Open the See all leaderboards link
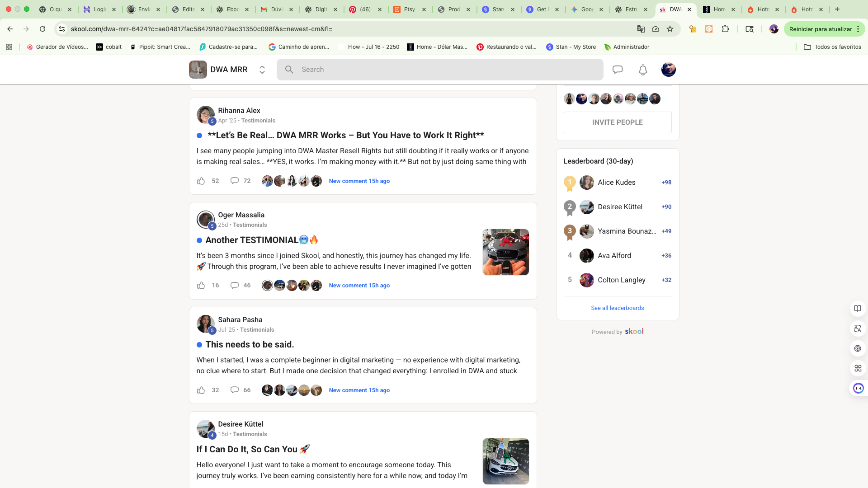Image resolution: width=868 pixels, height=488 pixels. pyautogui.click(x=617, y=308)
